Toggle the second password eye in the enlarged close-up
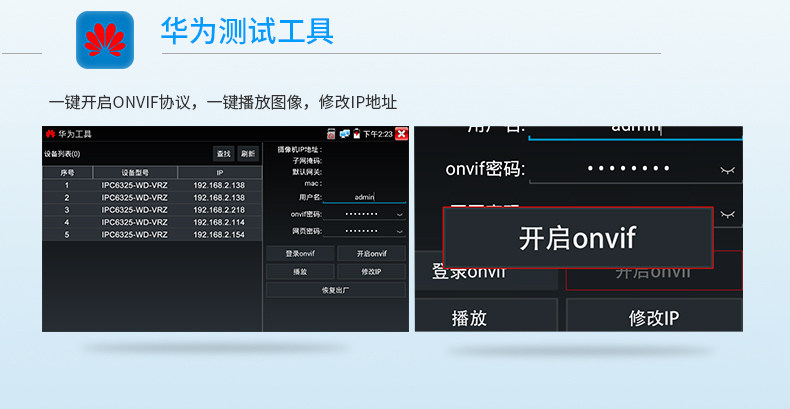The width and height of the screenshot is (790, 409). 728,214
